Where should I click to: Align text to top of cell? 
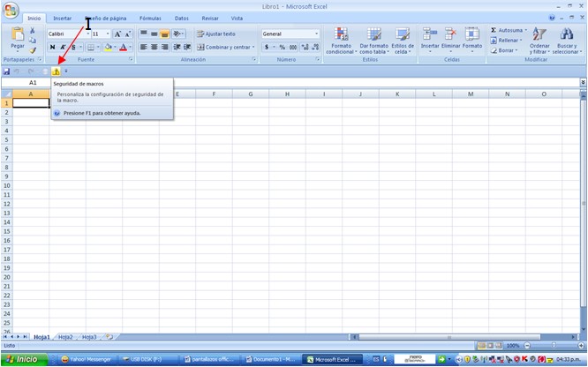pos(144,34)
